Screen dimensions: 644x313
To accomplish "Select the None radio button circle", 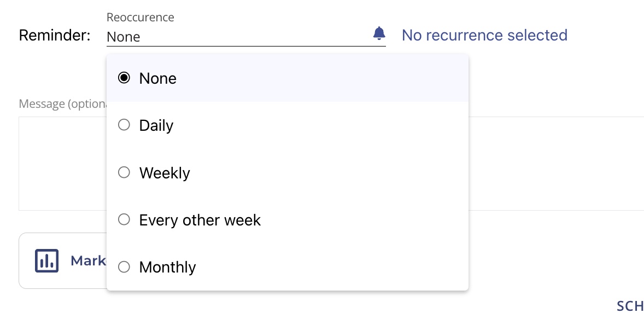I will [124, 78].
